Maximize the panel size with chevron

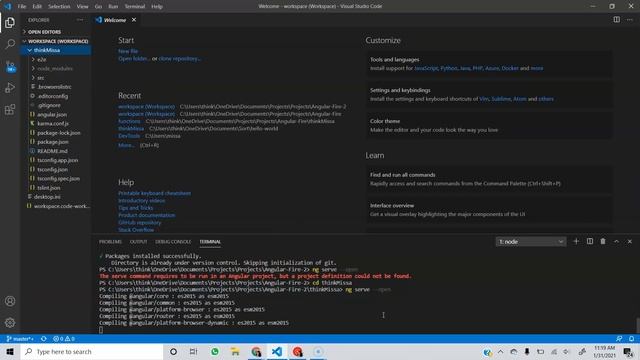pos(616,242)
